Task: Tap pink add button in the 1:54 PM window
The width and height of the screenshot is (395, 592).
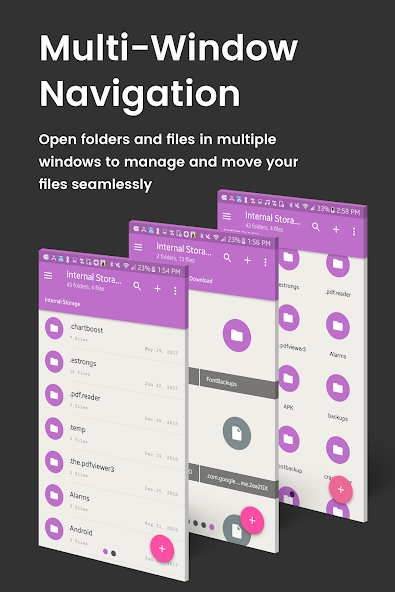Action: click(x=162, y=549)
